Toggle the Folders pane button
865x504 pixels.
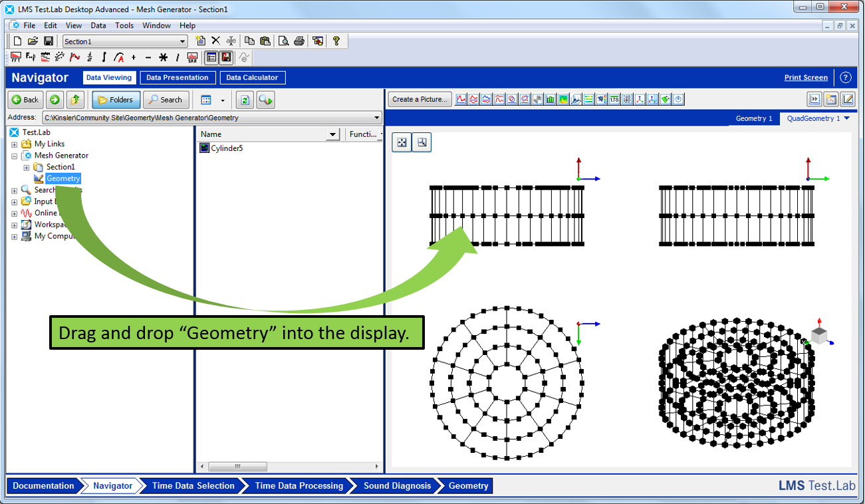tap(116, 100)
